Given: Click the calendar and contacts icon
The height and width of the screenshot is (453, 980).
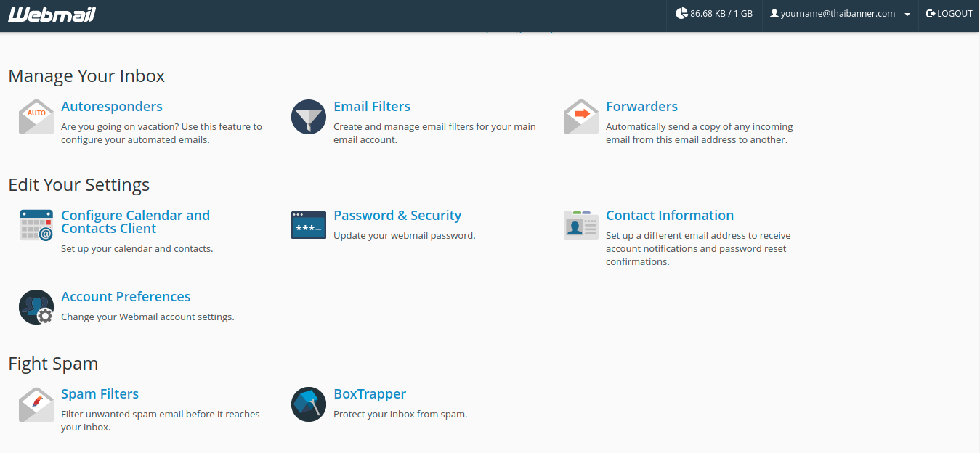Looking at the screenshot, I should (x=36, y=226).
